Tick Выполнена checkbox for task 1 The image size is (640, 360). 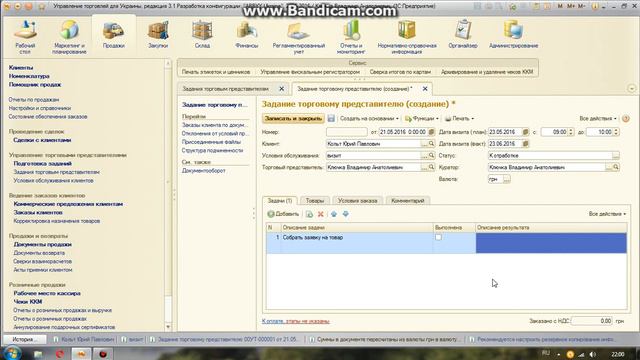click(x=438, y=237)
